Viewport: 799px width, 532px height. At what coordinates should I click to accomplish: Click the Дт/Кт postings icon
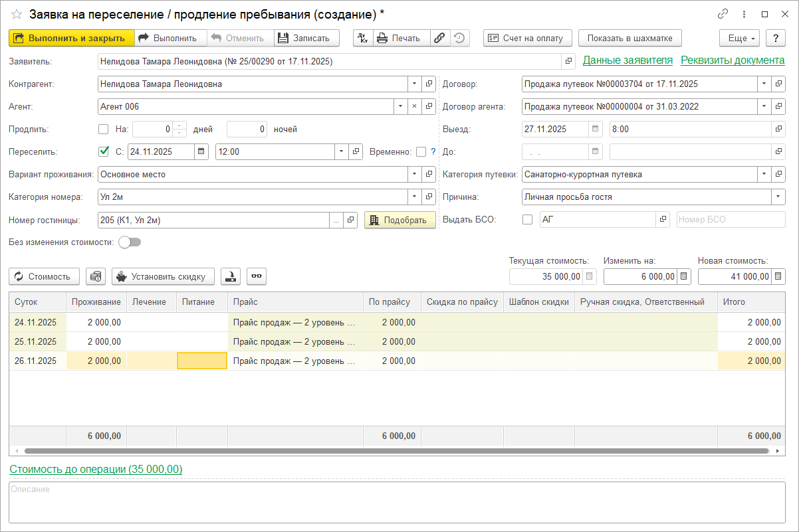point(362,38)
